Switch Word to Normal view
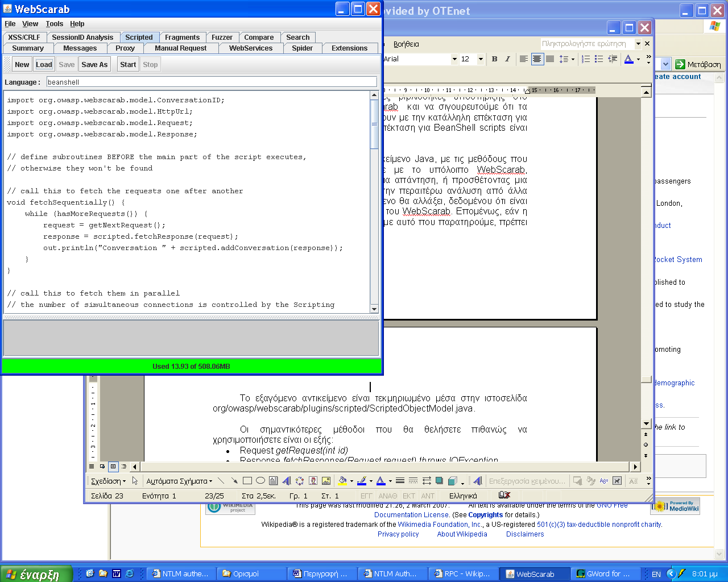This screenshot has width=728, height=582. [92, 467]
